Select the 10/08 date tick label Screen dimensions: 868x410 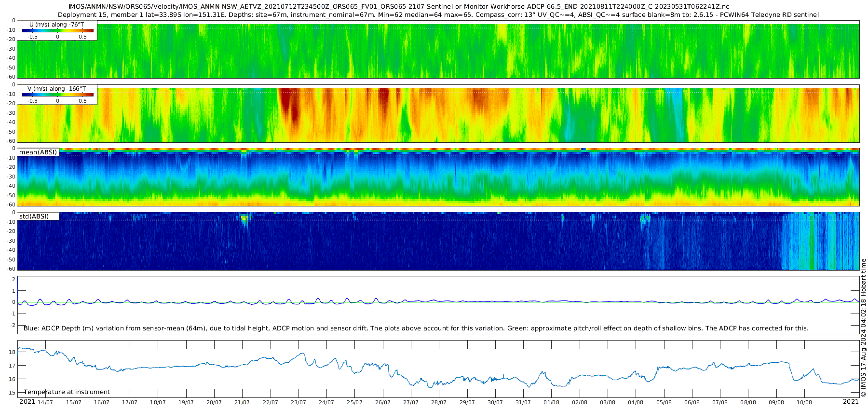pyautogui.click(x=804, y=402)
